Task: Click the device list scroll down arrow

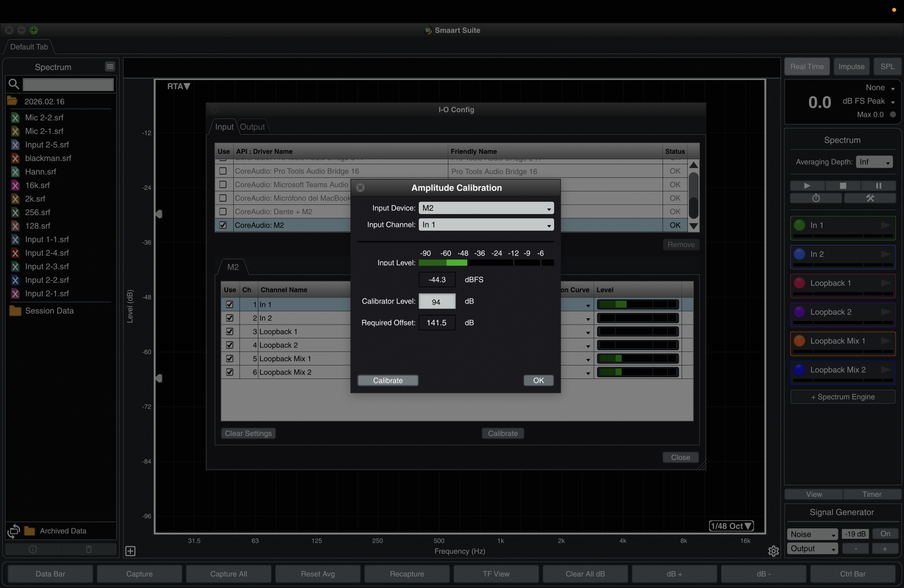Action: pyautogui.click(x=693, y=226)
